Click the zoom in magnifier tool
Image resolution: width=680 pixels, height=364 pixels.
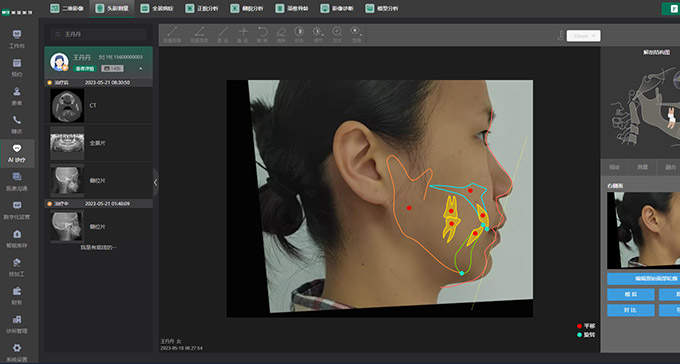point(337,34)
